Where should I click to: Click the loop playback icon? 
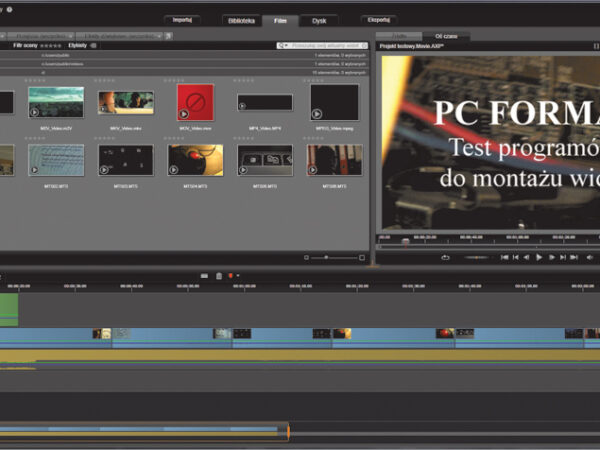(446, 257)
